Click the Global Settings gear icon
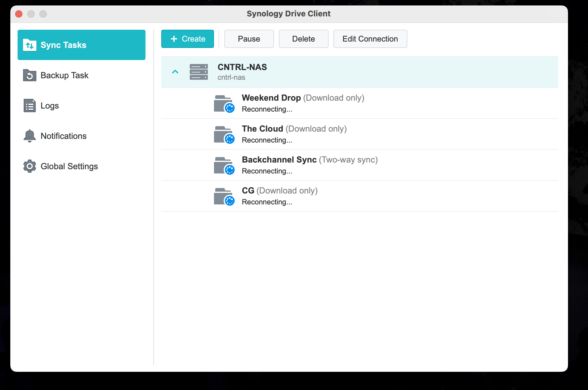This screenshot has width=588, height=390. 30,166
